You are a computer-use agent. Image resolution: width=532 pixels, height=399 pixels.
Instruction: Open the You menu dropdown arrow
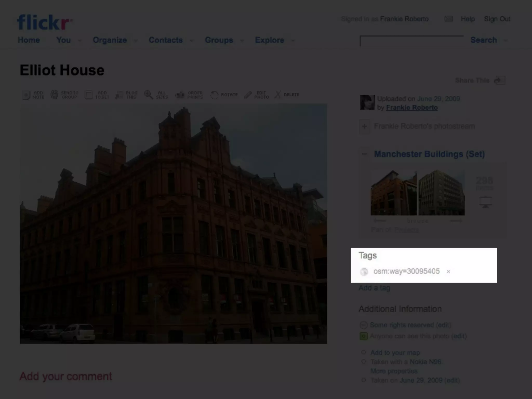tap(80, 41)
